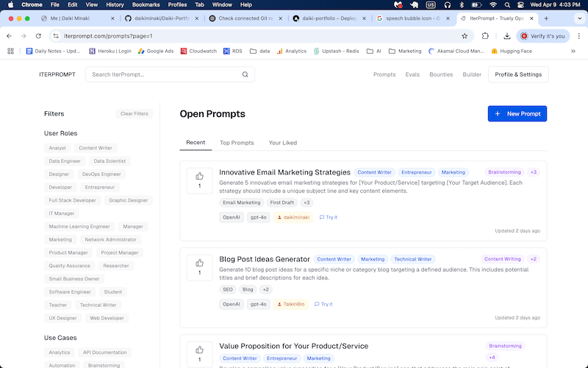Toggle the DevOps Engineer role filter
The width and height of the screenshot is (588, 368).
101,174
